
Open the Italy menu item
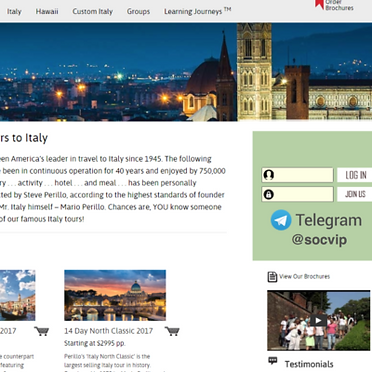14,12
